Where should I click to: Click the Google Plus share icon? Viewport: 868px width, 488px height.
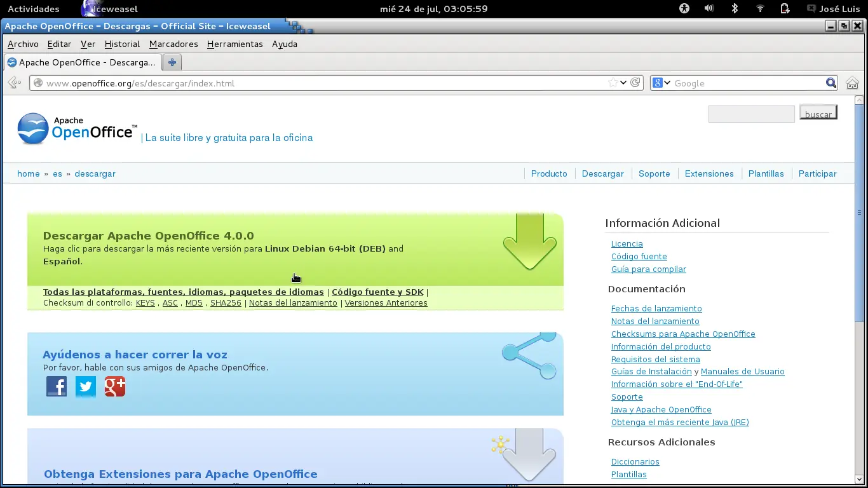[x=115, y=386]
